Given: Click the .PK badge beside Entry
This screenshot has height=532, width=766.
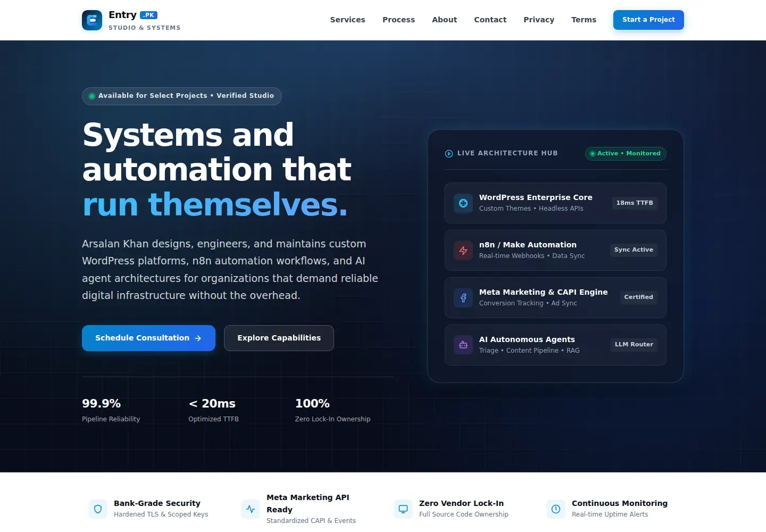Looking at the screenshot, I should pos(148,15).
